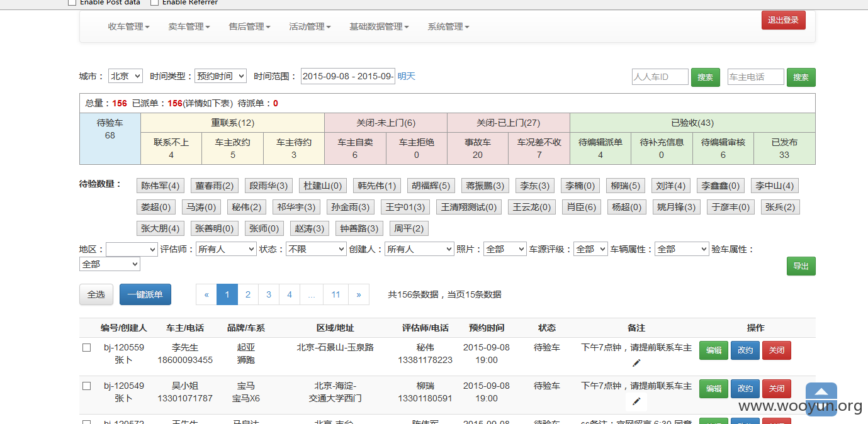
Task: Click 搜索 button next to 车主电话 field
Action: coord(801,77)
